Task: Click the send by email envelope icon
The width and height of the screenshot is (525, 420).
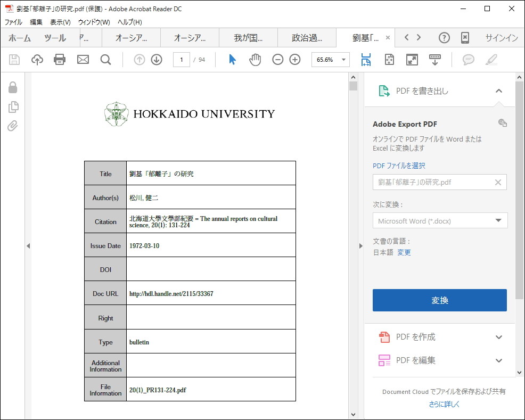Action: tap(83, 60)
